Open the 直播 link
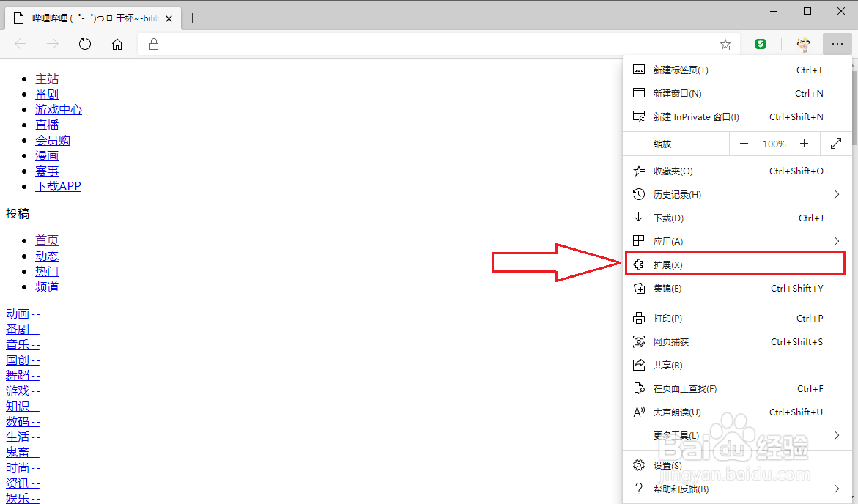The height and width of the screenshot is (504, 858). [47, 125]
